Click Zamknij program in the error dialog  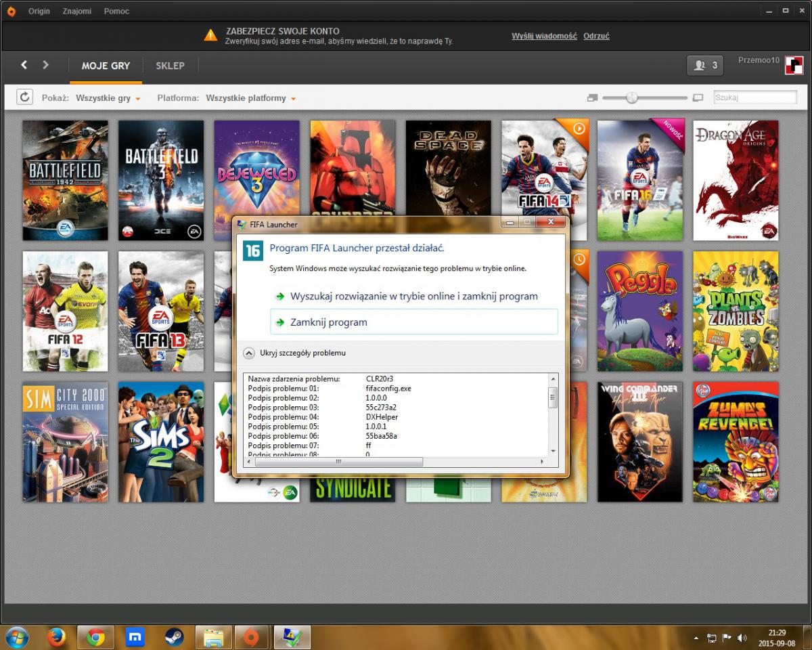pyautogui.click(x=413, y=322)
